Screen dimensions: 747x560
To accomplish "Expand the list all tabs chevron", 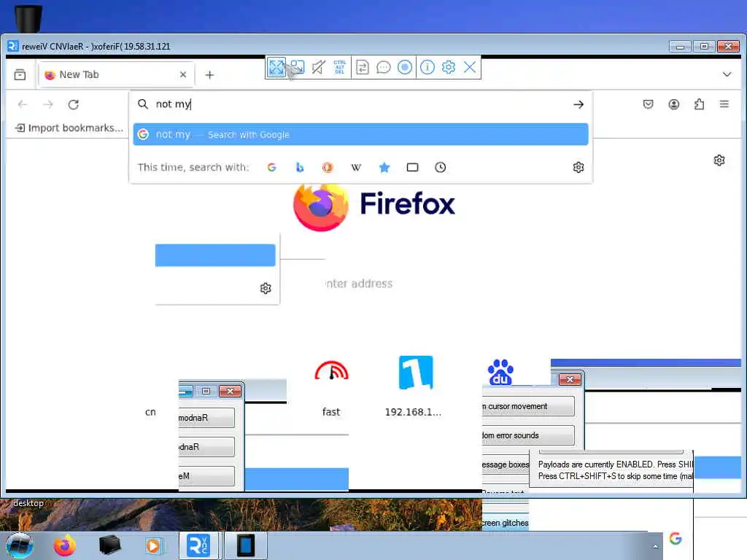I will tap(727, 74).
